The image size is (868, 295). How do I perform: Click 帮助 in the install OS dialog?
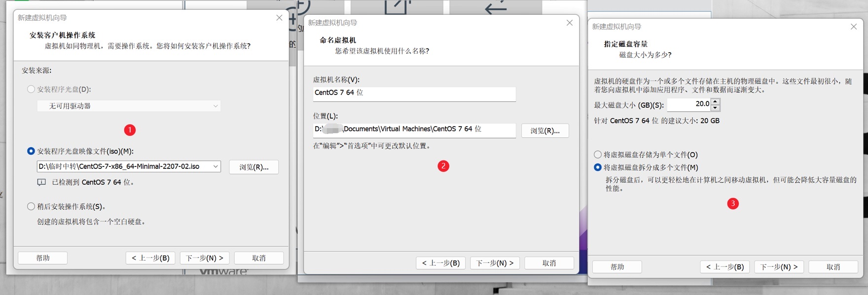click(x=43, y=258)
